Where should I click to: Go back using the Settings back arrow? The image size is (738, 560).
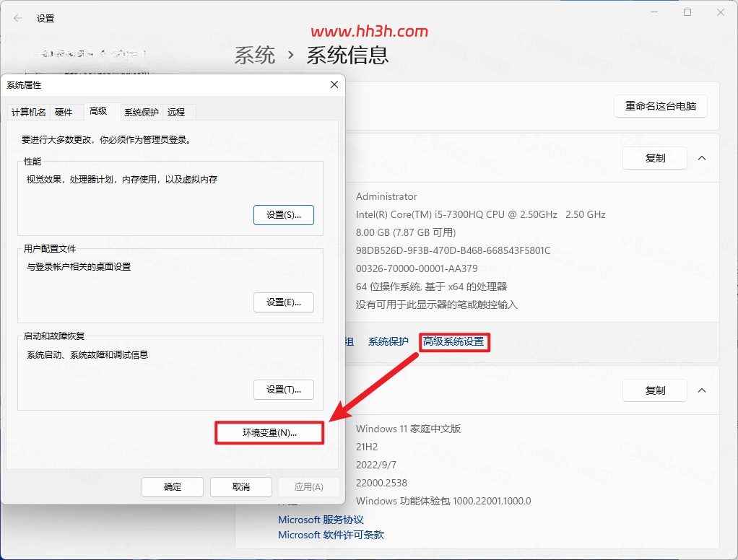(18, 18)
